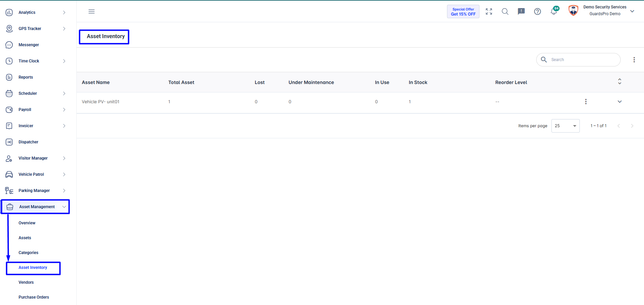Select Asset Inventory in sidebar
644x305 pixels.
coord(33,268)
